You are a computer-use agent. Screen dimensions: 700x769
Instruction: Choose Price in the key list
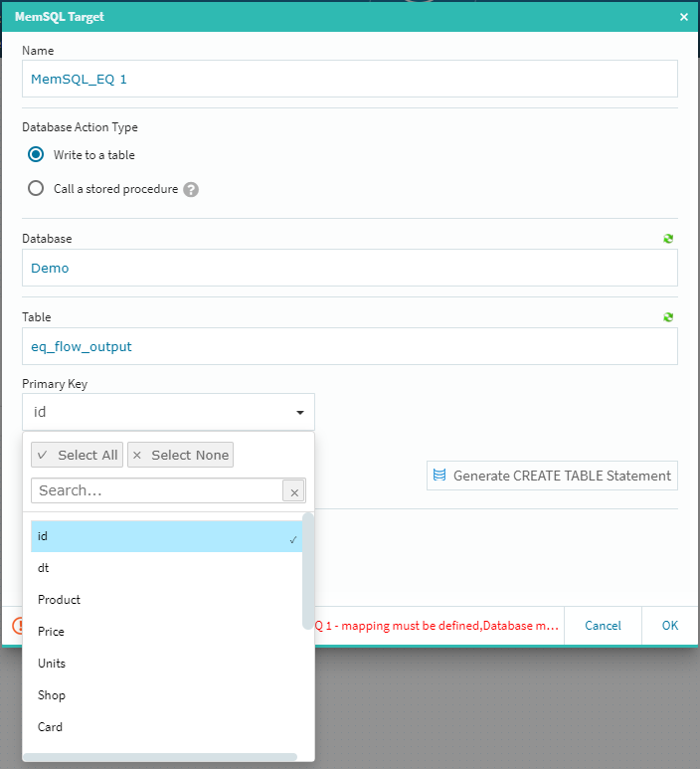pos(166,632)
